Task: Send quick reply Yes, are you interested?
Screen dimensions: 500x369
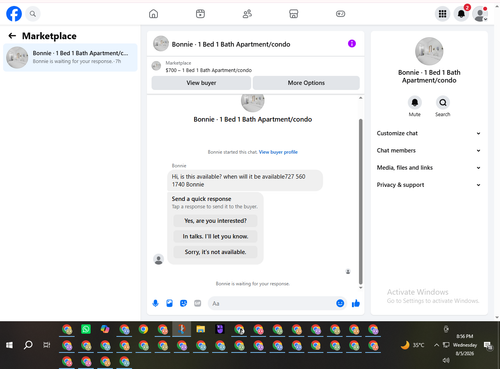Action: [215, 221]
